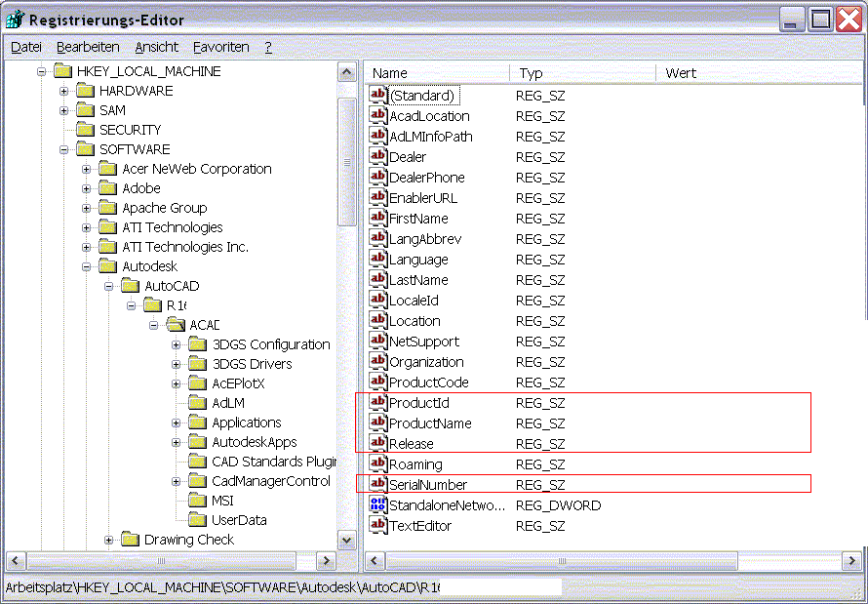Click the SerialNumber string value icon

tap(378, 484)
